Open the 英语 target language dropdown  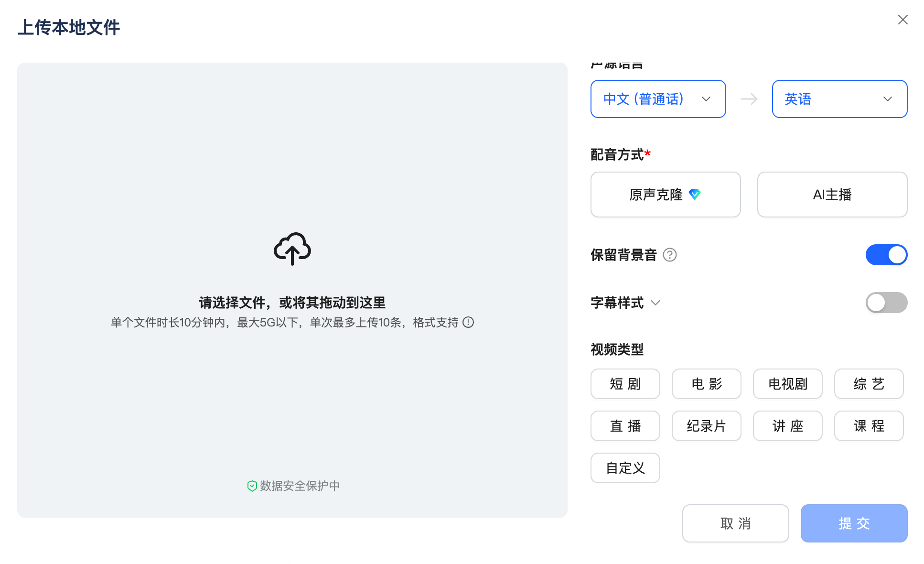click(x=839, y=99)
